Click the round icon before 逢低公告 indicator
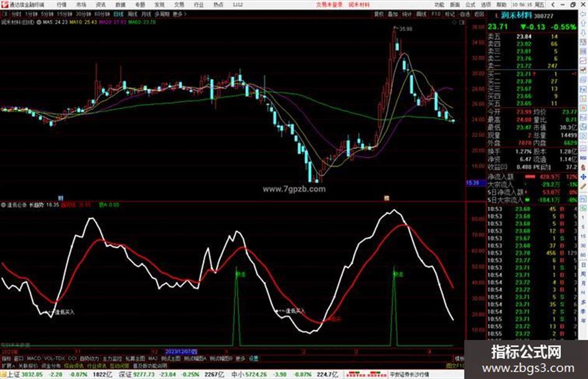588x379 pixels. coord(3,205)
